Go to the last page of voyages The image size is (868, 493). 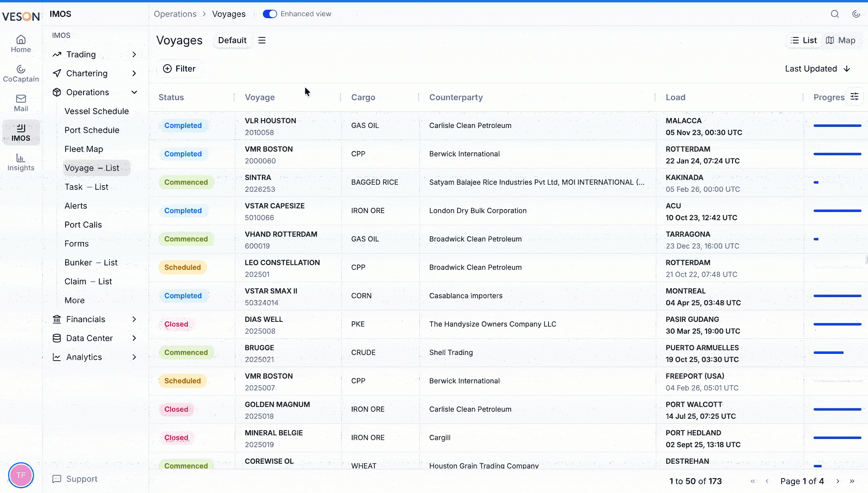(852, 481)
